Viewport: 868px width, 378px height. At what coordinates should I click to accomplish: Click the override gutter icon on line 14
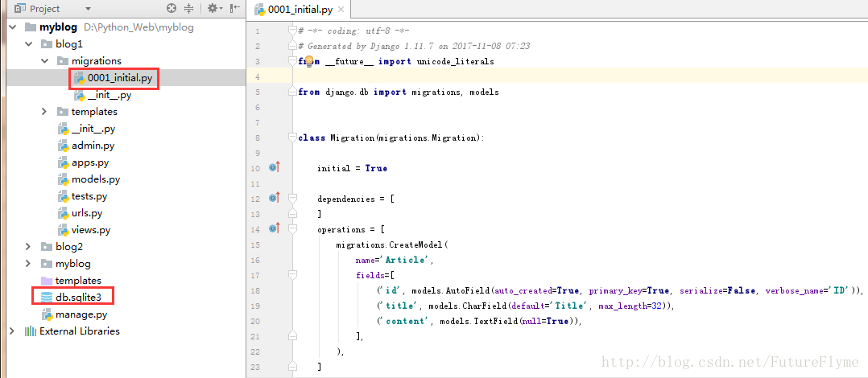(x=275, y=228)
